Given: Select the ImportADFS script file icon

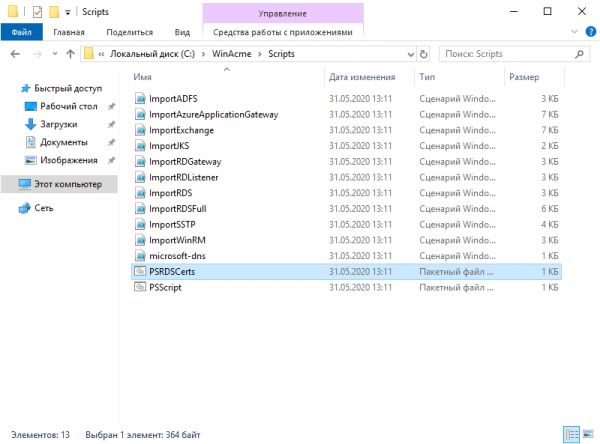Looking at the screenshot, I should (140, 100).
